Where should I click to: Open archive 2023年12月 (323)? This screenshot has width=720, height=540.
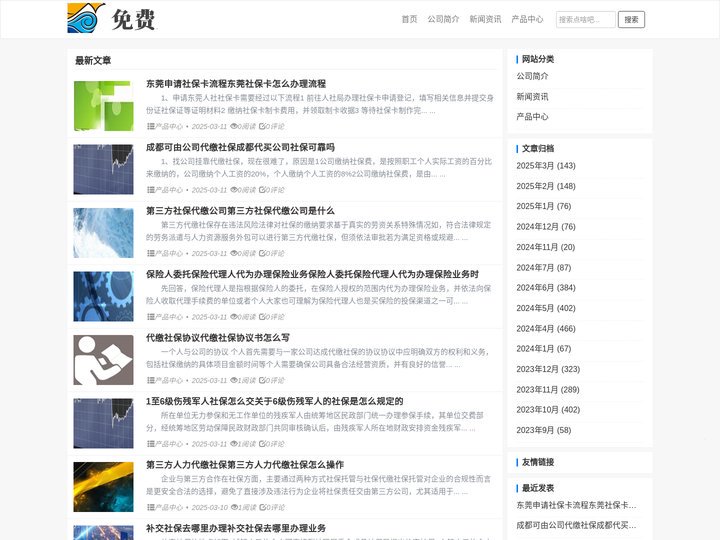point(548,369)
